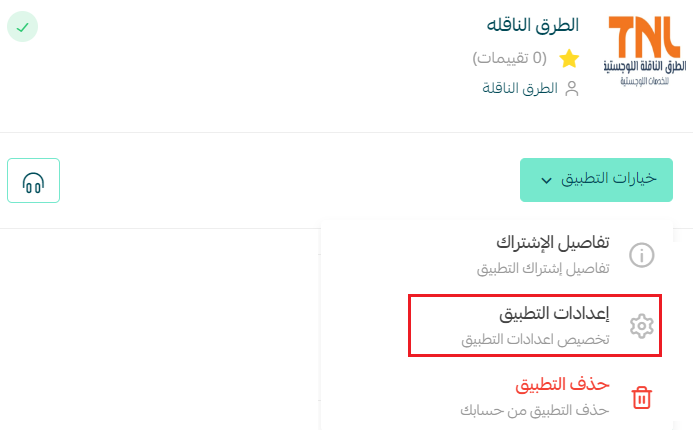Click the (0 تقييمات) ratings text
This screenshot has height=434, width=693.
tap(510, 58)
